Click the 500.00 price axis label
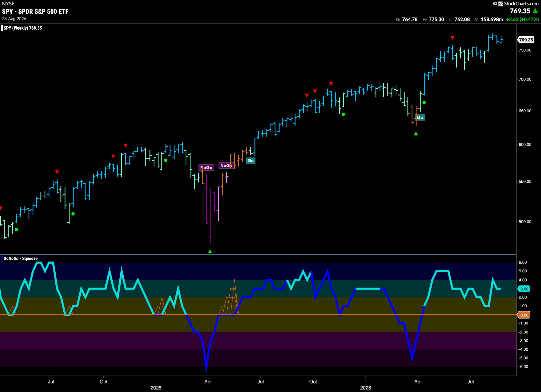Screen dimensions: 541x392 (x=525, y=222)
